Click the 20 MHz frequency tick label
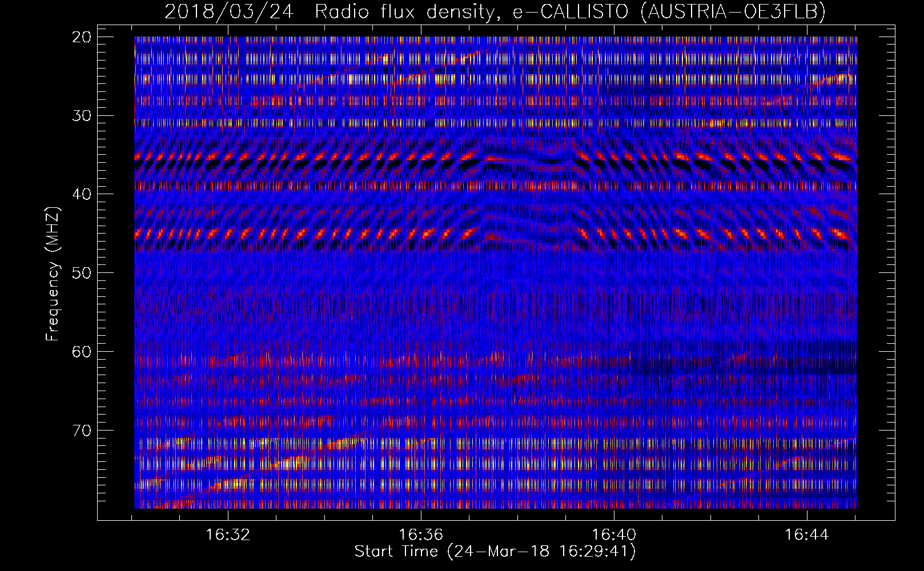 pos(82,37)
